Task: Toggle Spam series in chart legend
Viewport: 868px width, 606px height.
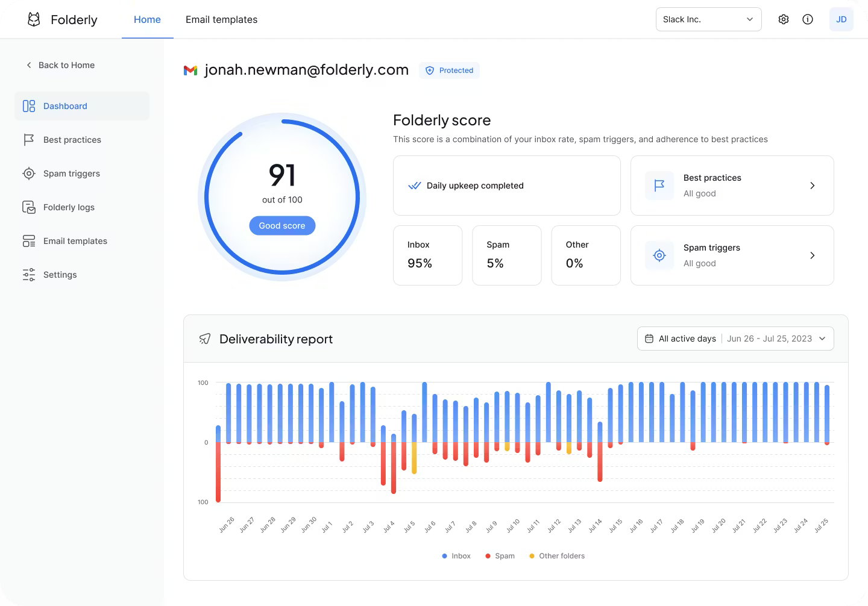Action: point(500,556)
